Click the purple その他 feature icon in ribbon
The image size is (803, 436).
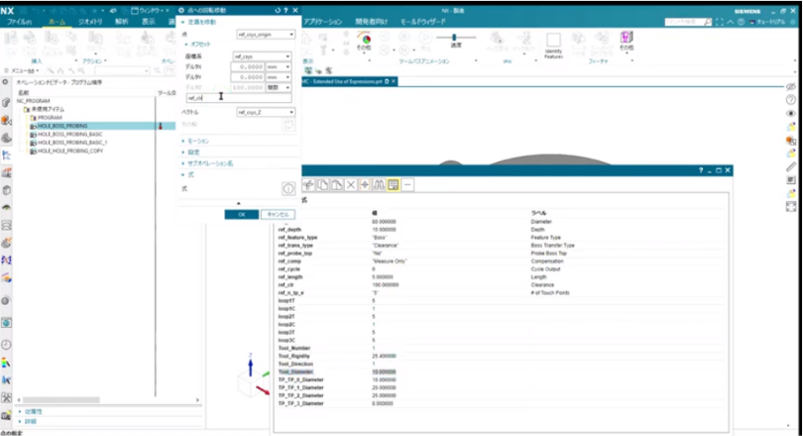[x=626, y=40]
